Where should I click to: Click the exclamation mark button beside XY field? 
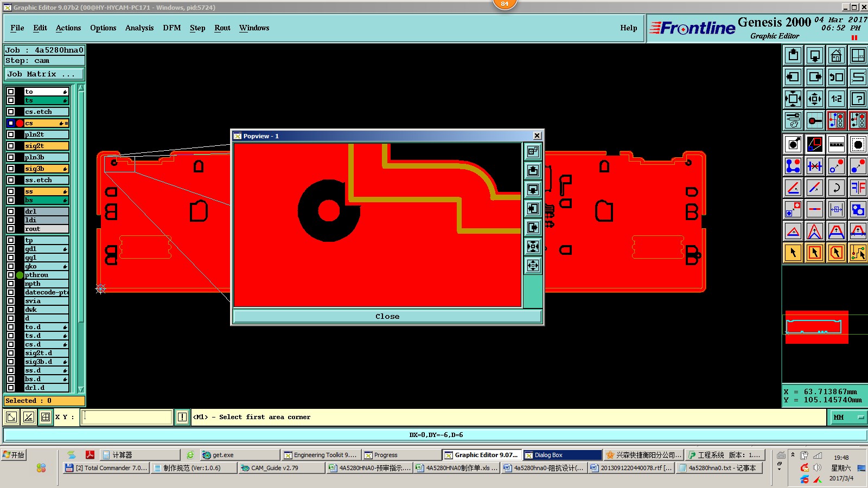coord(182,417)
